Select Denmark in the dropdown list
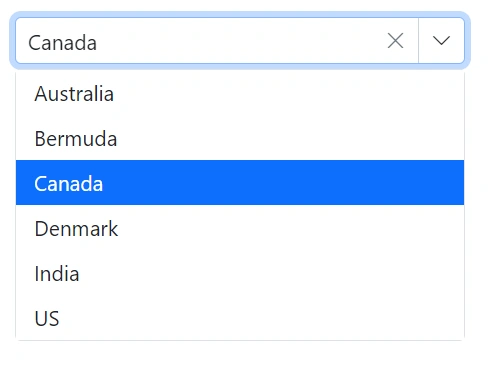The width and height of the screenshot is (495, 382). click(x=240, y=228)
